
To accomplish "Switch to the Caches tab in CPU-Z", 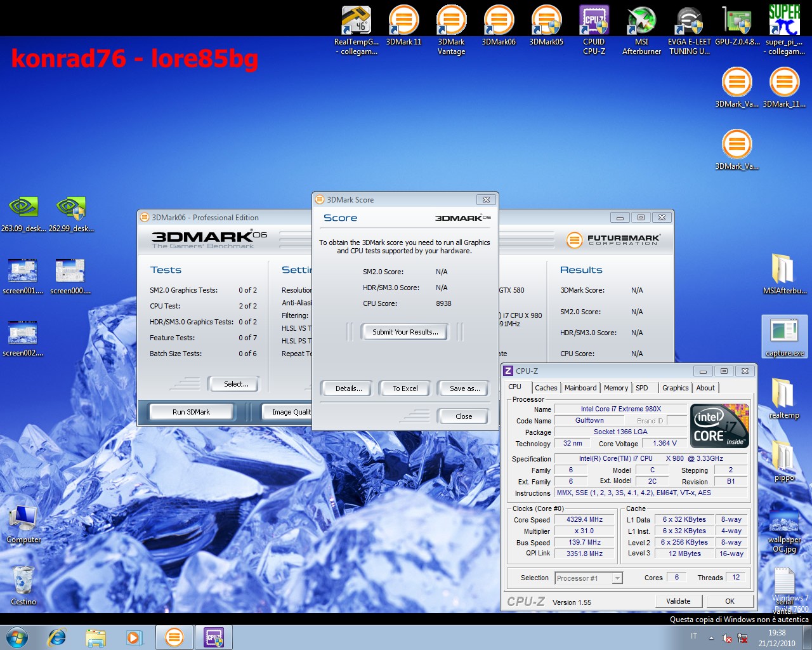I will pos(546,388).
